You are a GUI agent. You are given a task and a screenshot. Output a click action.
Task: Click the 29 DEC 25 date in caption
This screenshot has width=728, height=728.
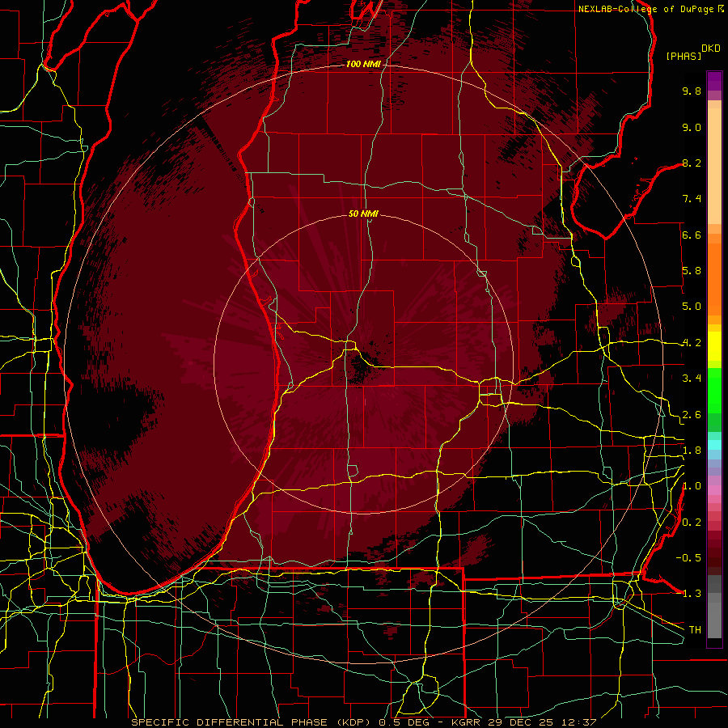coord(520,722)
